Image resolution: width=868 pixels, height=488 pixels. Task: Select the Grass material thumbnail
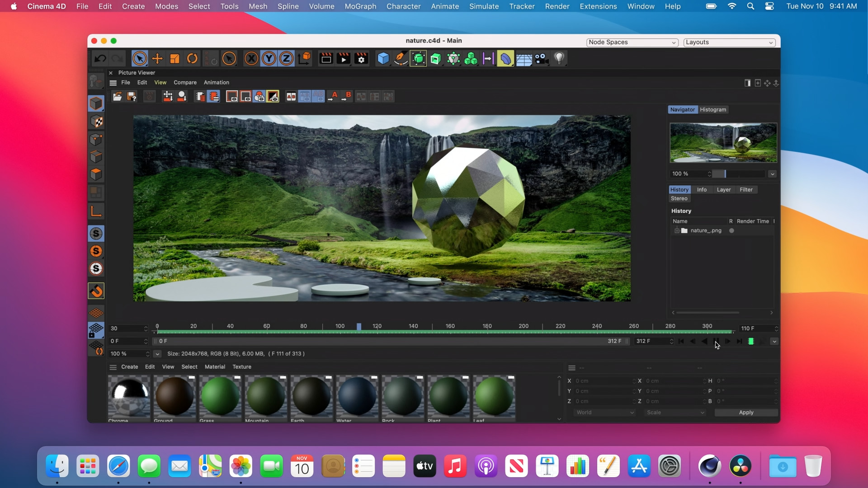point(220,397)
